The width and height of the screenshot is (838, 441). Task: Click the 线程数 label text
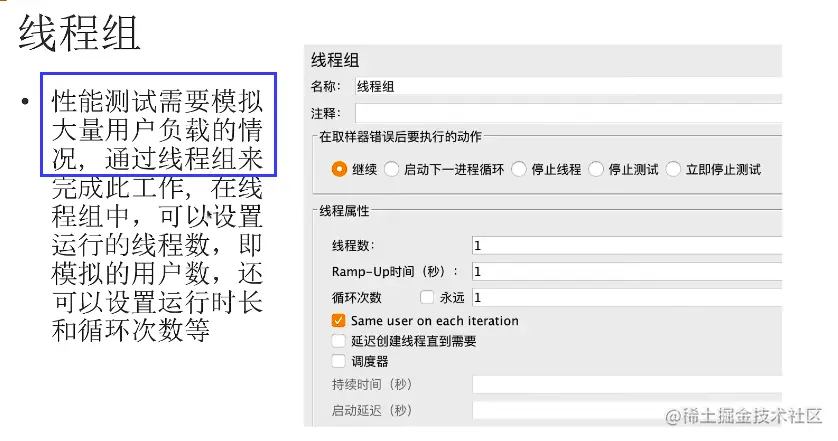[353, 246]
